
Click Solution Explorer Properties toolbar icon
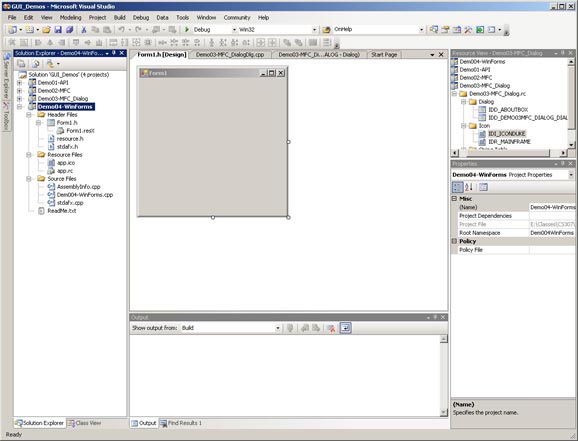pos(21,64)
